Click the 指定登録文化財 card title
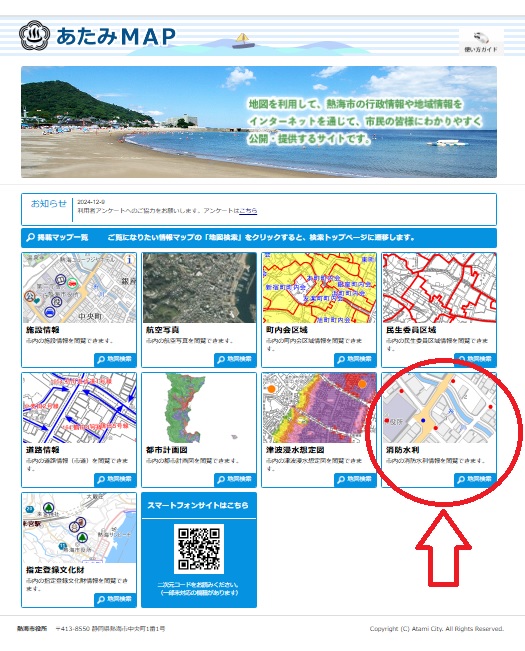 [x=55, y=570]
